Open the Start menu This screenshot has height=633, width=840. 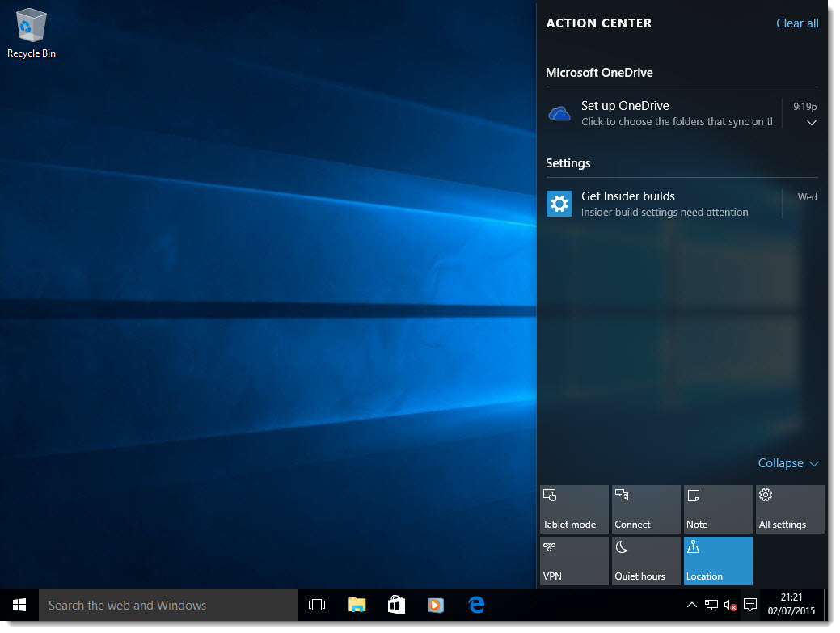(18, 604)
